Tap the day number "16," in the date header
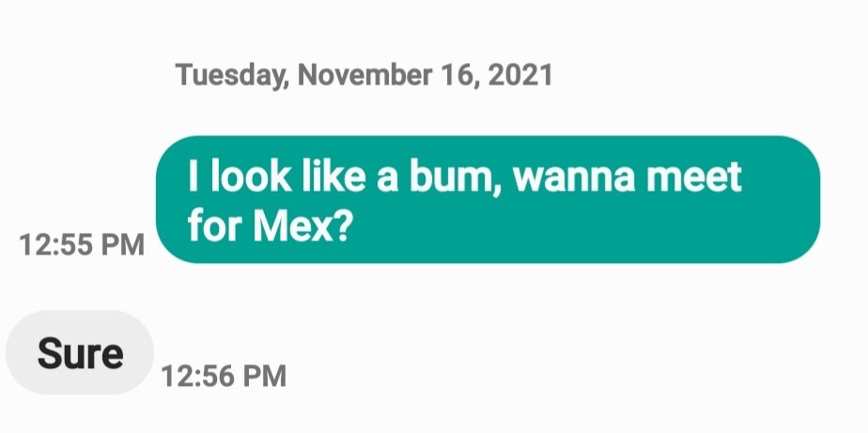This screenshot has width=868, height=433. pos(459,76)
